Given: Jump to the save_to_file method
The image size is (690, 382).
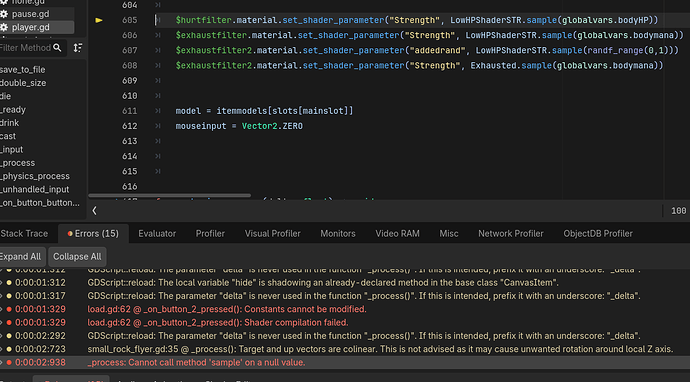Looking at the screenshot, I should point(22,70).
